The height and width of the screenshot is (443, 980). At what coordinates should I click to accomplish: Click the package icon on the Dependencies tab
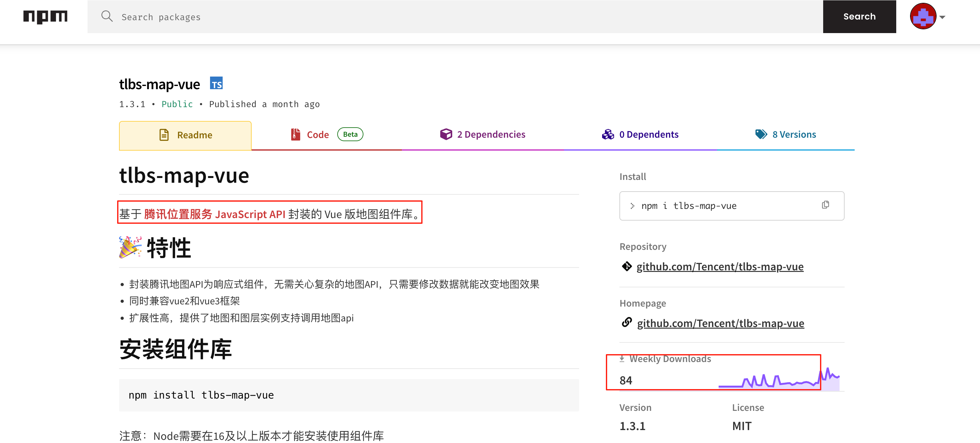point(446,134)
